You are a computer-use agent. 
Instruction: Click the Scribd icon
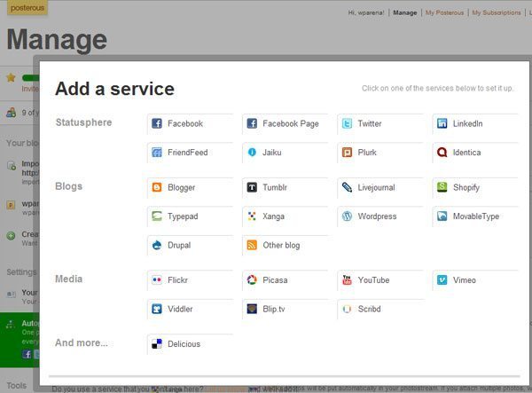[x=347, y=309]
